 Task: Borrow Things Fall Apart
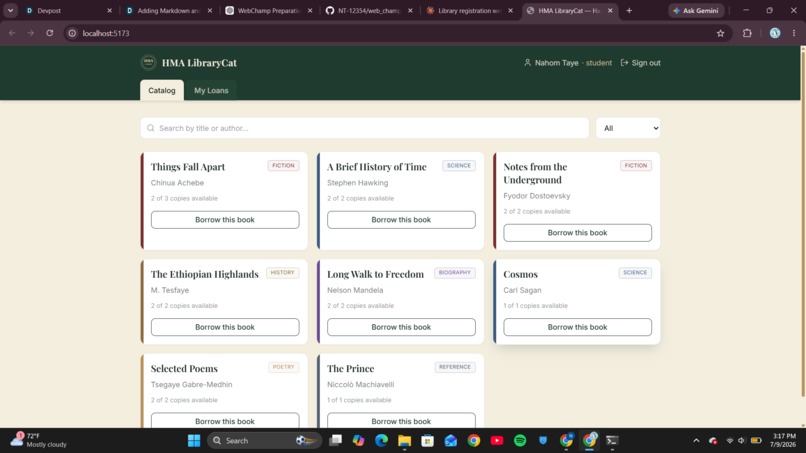tap(225, 220)
